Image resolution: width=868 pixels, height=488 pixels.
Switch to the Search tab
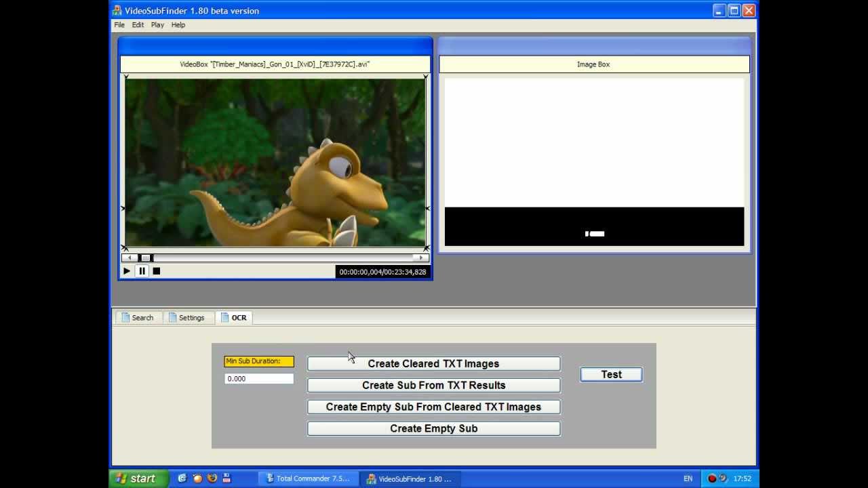tap(138, 318)
